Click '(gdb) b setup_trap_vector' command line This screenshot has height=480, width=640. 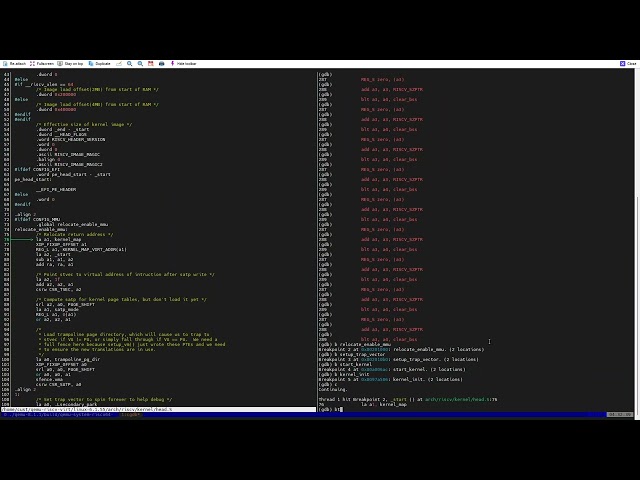coord(352,354)
